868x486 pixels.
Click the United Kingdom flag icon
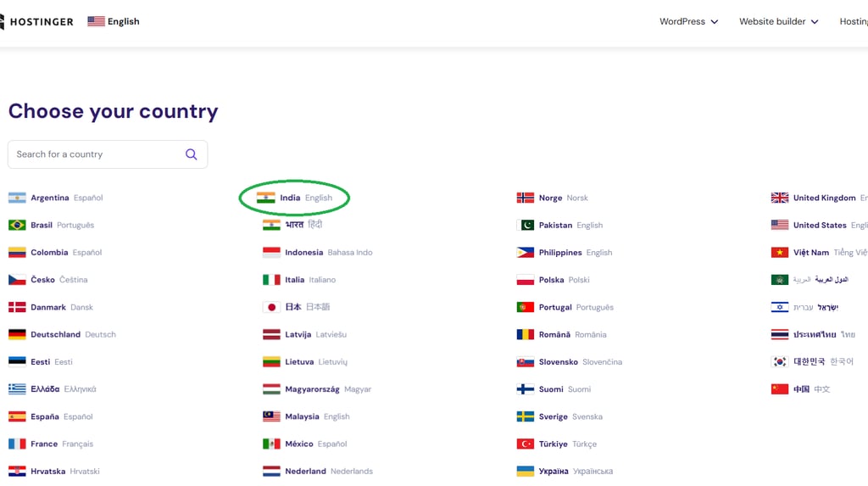(780, 198)
